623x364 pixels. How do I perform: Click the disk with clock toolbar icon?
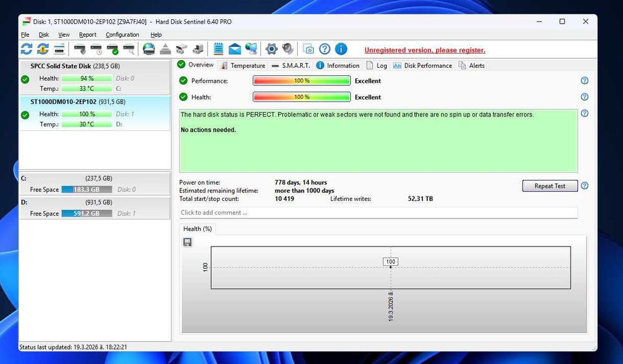pyautogui.click(x=97, y=49)
